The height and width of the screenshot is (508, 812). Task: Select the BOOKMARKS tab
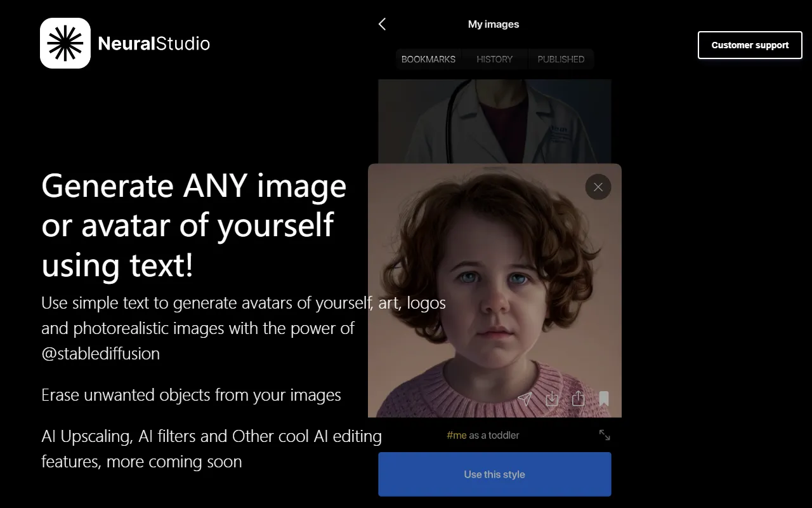[x=428, y=59]
